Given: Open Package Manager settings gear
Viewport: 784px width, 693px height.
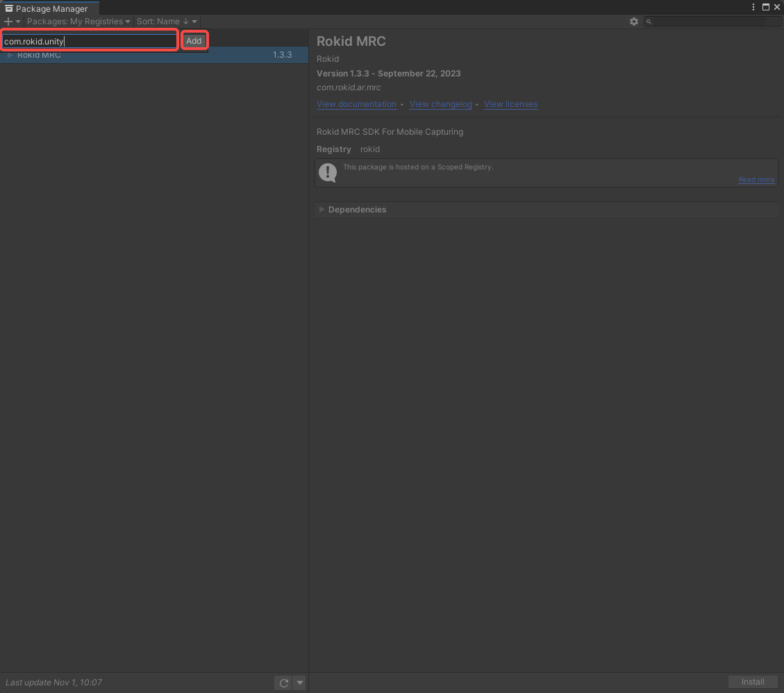Looking at the screenshot, I should [x=633, y=22].
